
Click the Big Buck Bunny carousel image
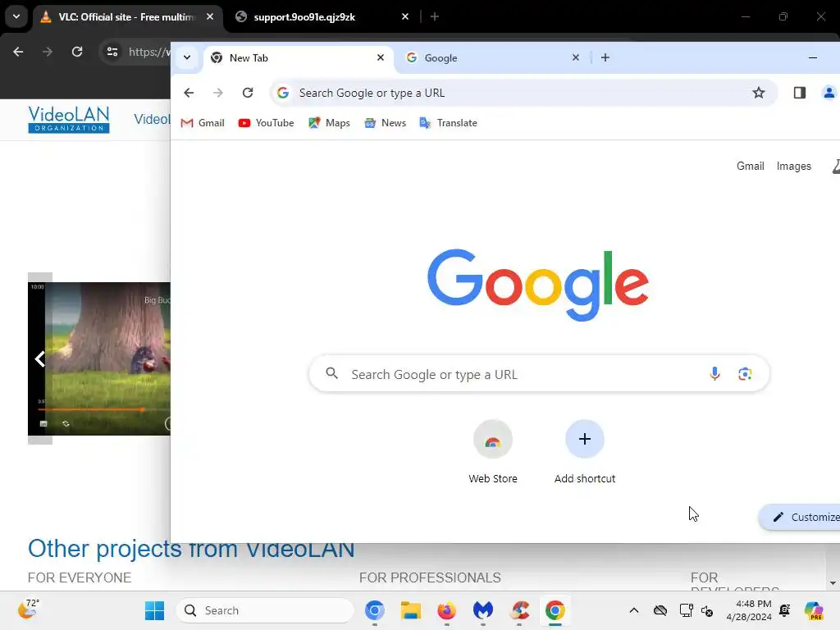click(99, 358)
